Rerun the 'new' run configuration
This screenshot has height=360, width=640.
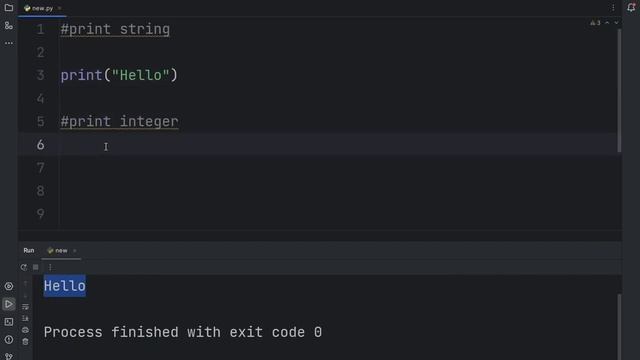click(x=24, y=267)
